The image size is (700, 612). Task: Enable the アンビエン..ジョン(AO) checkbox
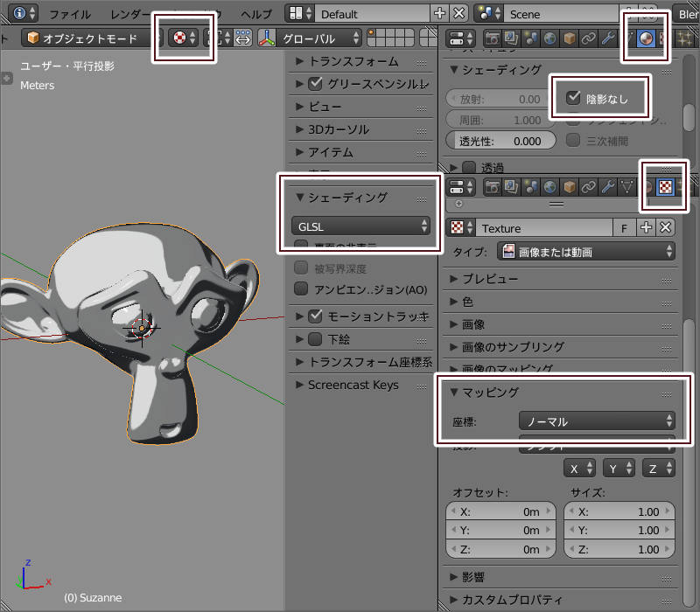(x=301, y=289)
